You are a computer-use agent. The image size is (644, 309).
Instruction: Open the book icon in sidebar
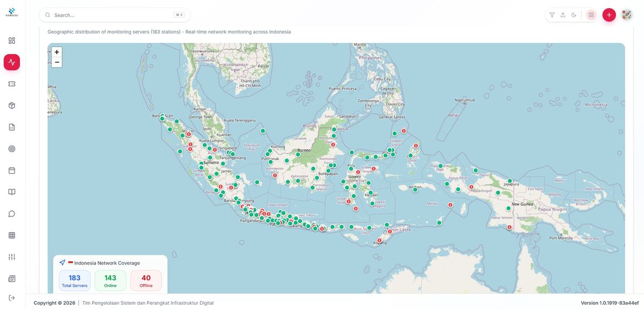pyautogui.click(x=12, y=192)
